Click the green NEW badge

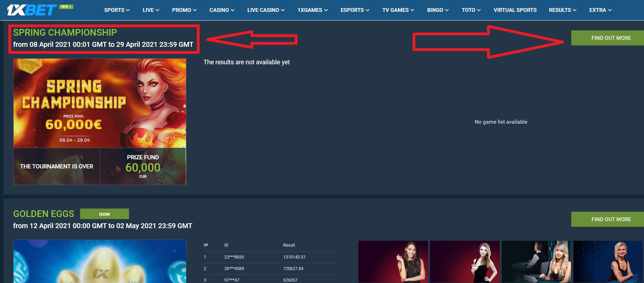tap(66, 7)
